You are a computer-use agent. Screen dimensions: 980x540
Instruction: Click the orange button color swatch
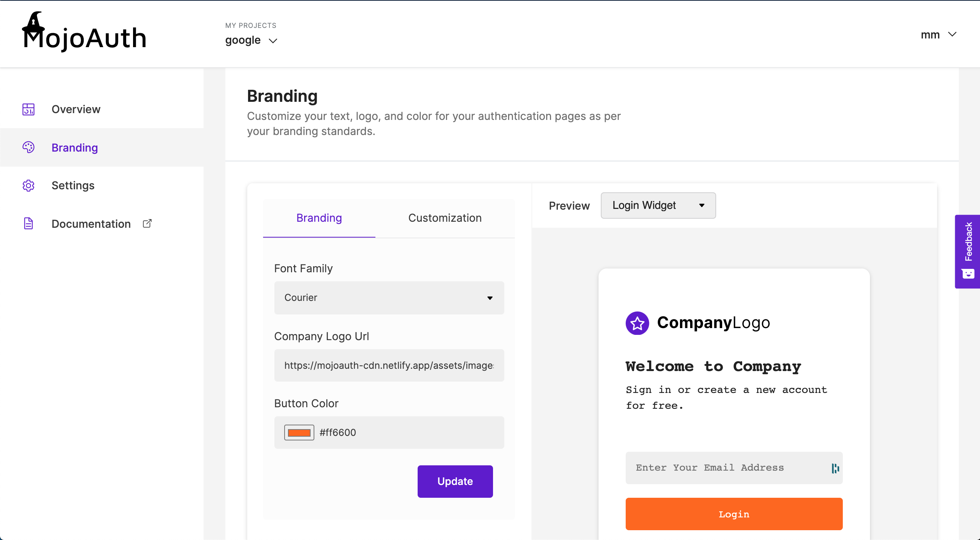pyautogui.click(x=299, y=432)
